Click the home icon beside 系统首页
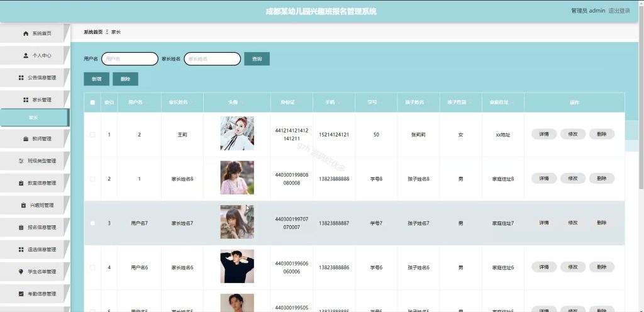644x312 pixels. coord(26,34)
